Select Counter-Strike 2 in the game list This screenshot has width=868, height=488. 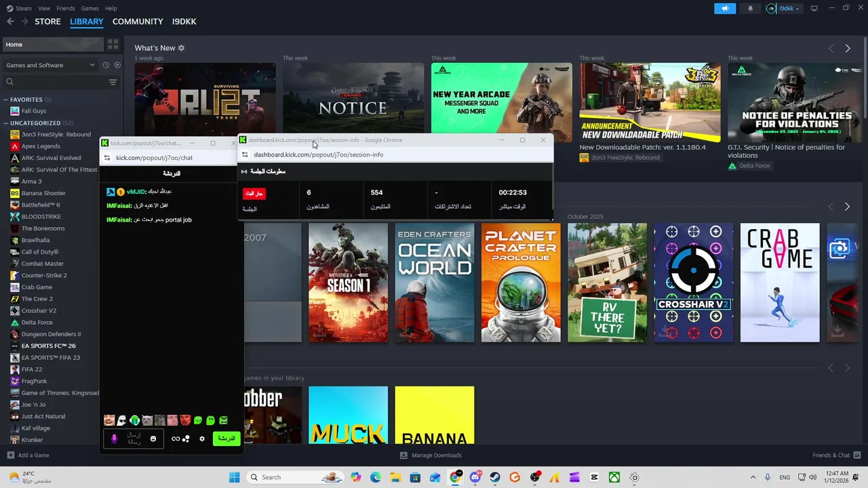tap(43, 275)
